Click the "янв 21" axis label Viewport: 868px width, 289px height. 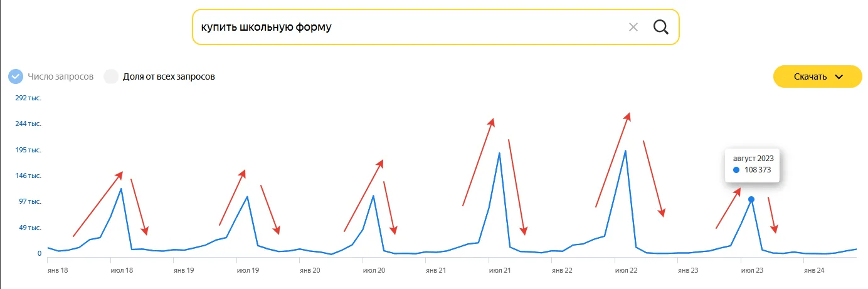(436, 271)
